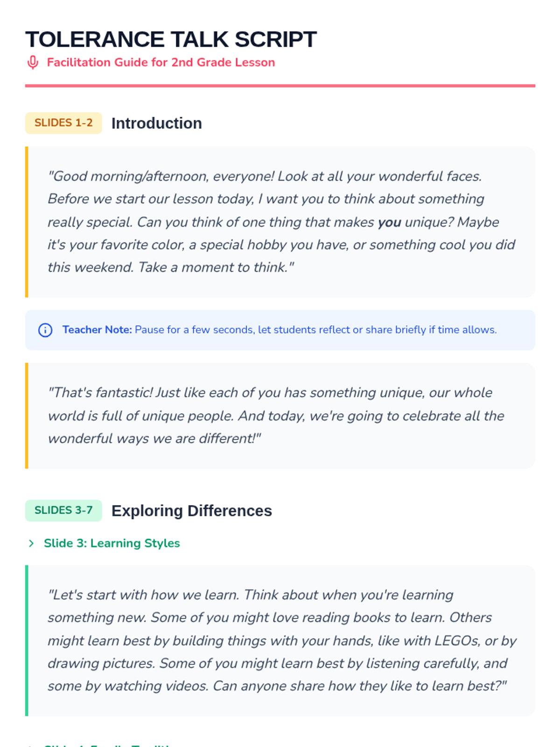Click the Teacher Note bold label
This screenshot has height=747, width=560.
tap(97, 330)
